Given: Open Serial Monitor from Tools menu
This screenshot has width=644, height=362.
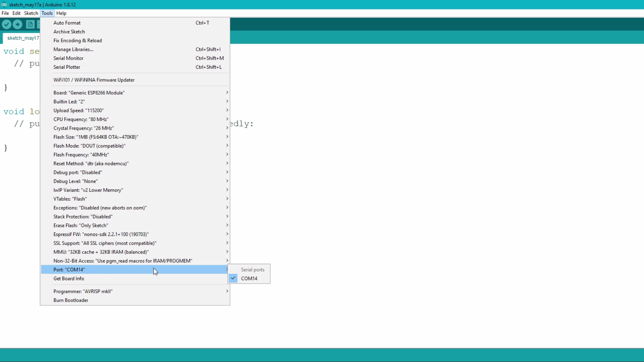Looking at the screenshot, I should tap(68, 58).
